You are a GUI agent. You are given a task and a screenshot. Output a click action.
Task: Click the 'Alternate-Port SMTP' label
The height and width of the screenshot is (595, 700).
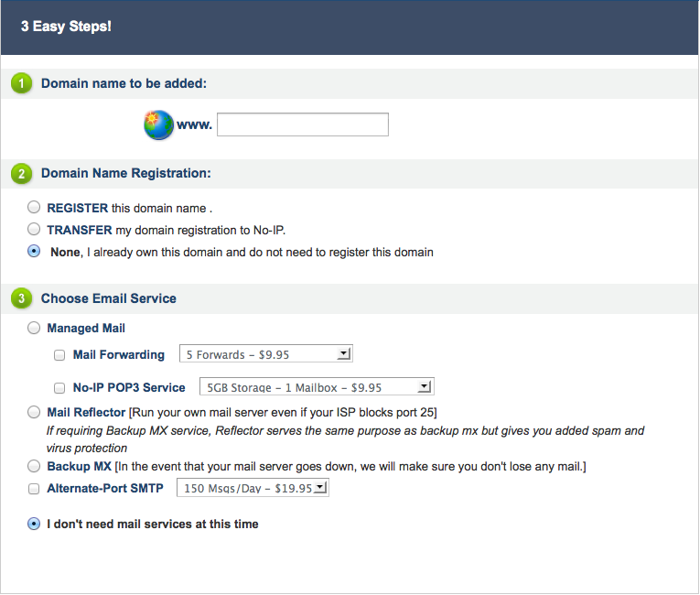(105, 488)
